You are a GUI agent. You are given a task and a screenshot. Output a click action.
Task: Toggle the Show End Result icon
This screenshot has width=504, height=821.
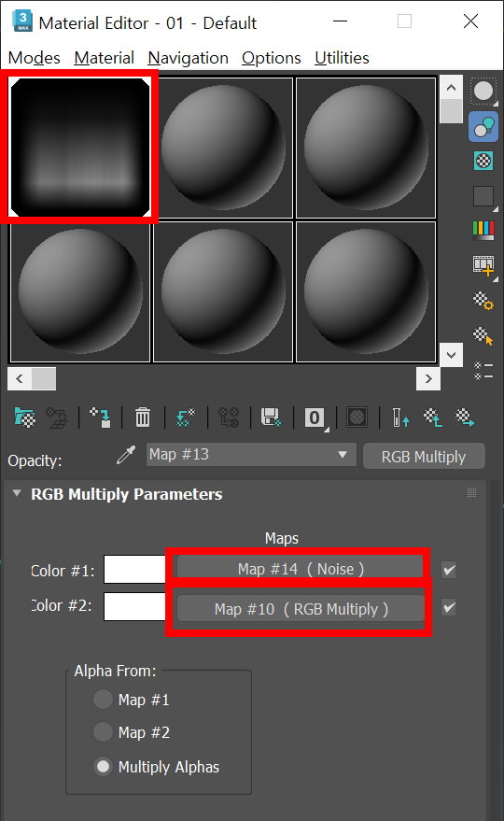(x=400, y=418)
